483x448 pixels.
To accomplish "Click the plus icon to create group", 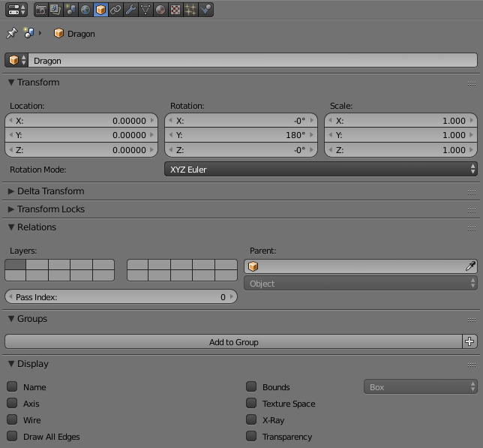I will tap(469, 341).
